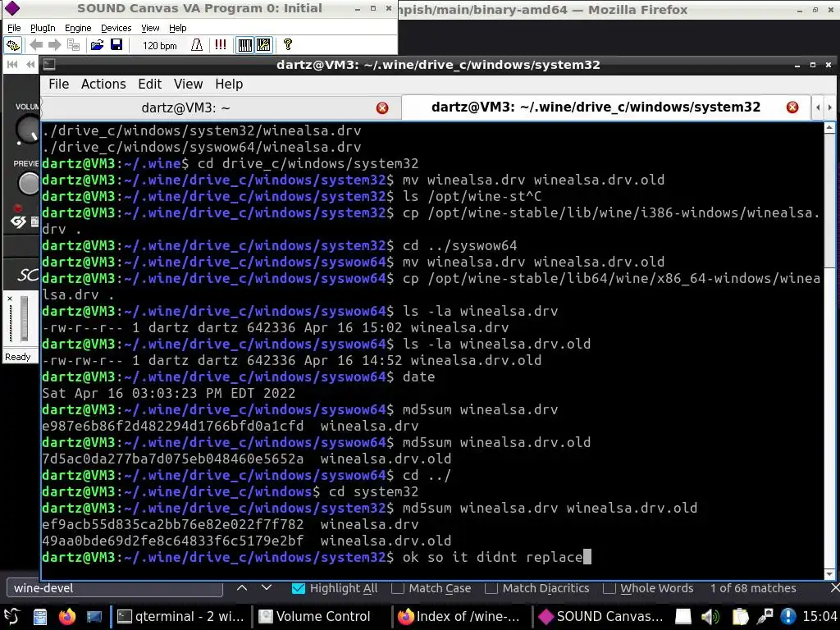Open the file manager icon in taskbar
This screenshot has height=630, width=840.
coord(40,617)
